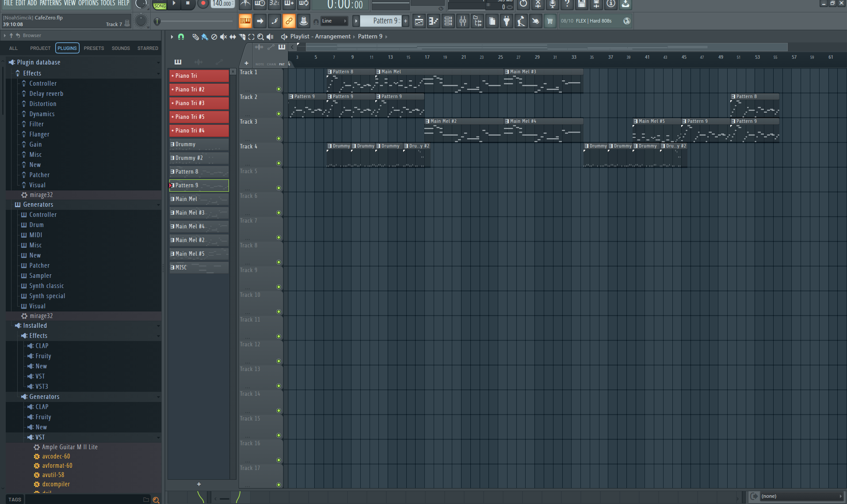Click the project info icon

(x=611, y=4)
